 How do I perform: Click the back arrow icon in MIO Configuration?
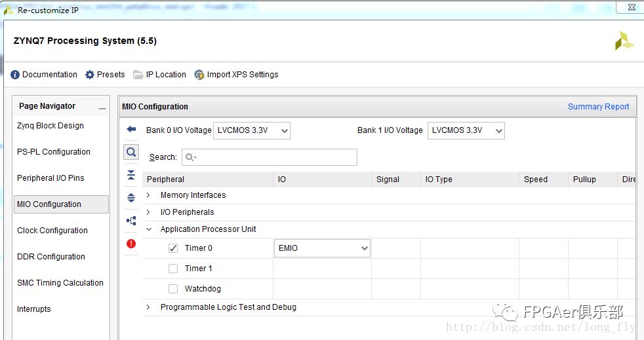tap(131, 130)
